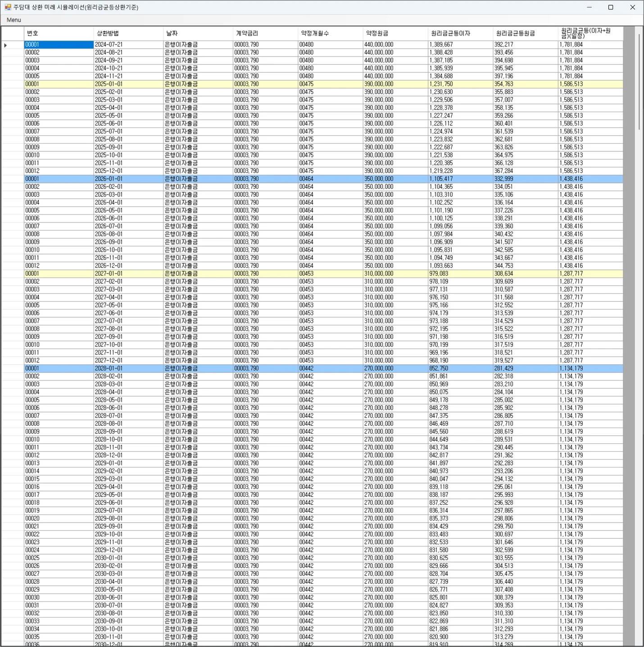Select the 00024 number cell in the 2029-12-01 row
The image size is (644, 647).
coord(59,550)
